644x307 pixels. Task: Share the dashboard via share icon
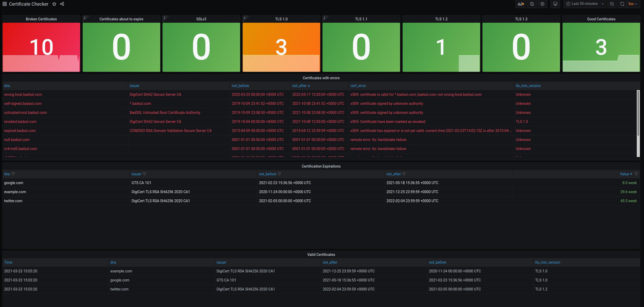62,4
